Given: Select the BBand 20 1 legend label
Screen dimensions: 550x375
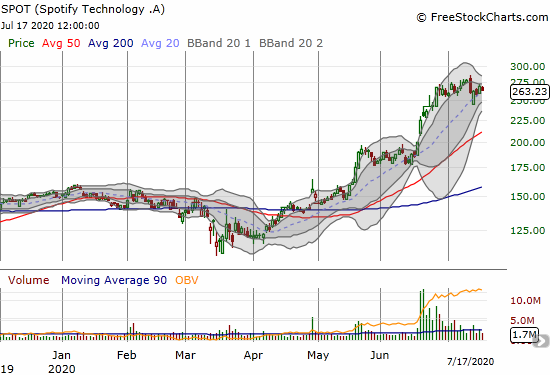Looking at the screenshot, I should 219,43.
